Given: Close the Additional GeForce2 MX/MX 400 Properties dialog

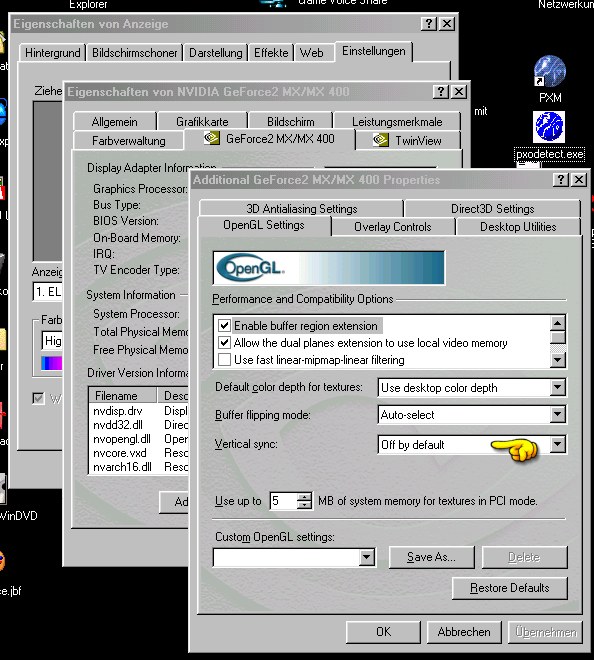Looking at the screenshot, I should click(579, 180).
